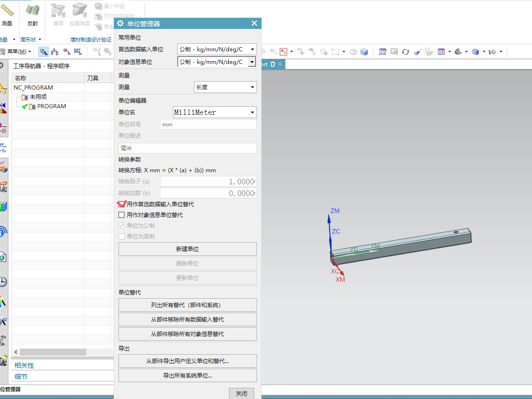Image resolution: width=532 pixels, height=399 pixels.
Task: Open the history clock sidebar icon
Action: coord(3,282)
